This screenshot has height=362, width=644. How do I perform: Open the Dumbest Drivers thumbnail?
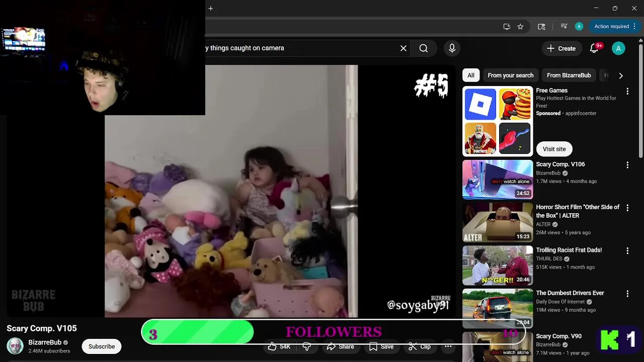[x=497, y=308]
